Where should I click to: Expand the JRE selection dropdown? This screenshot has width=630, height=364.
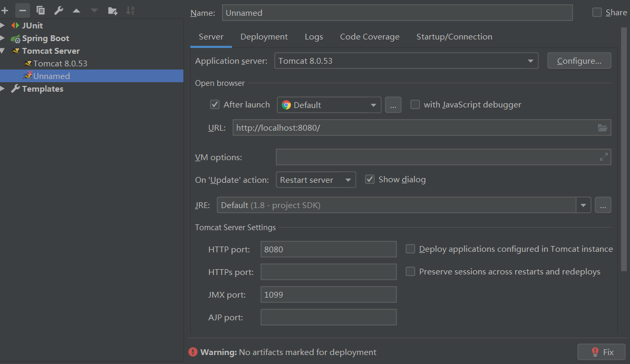[x=583, y=205]
